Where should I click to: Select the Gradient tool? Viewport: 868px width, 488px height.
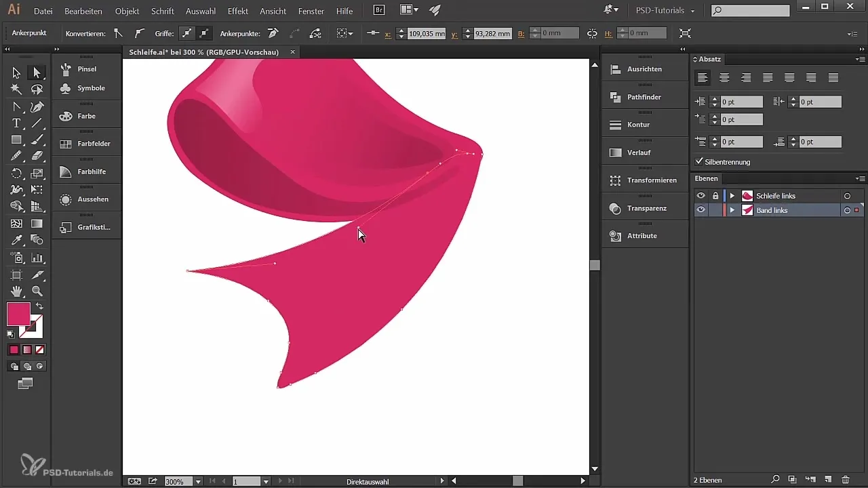(x=37, y=224)
